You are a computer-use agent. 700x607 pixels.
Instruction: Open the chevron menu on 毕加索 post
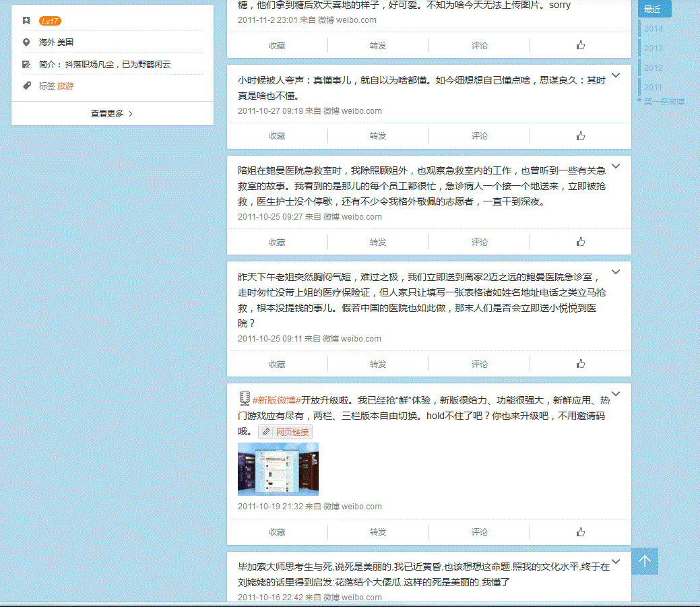[615, 561]
